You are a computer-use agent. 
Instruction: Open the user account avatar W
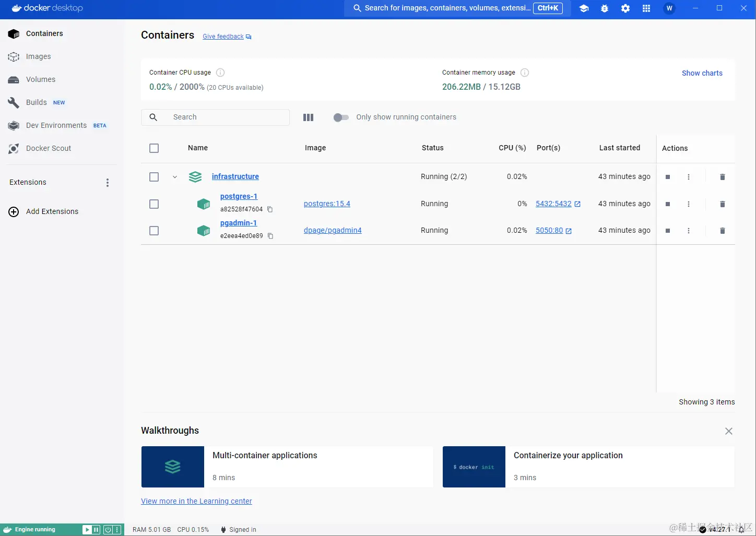pos(669,8)
